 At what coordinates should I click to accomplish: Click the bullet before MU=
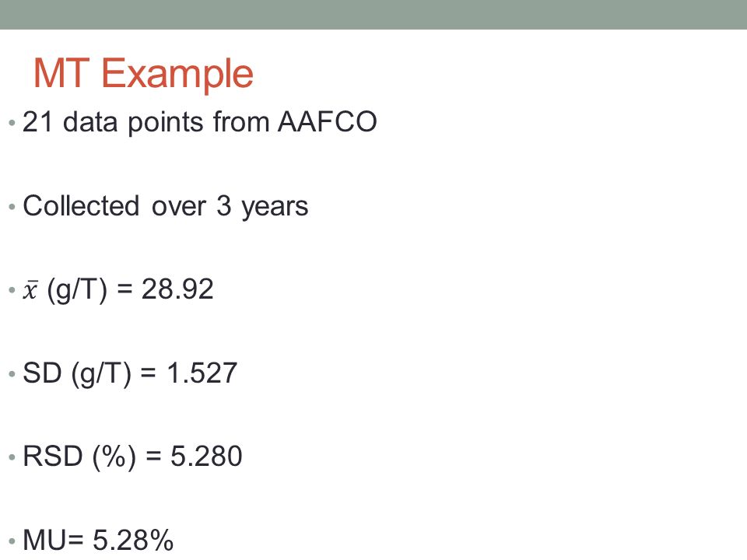point(12,541)
